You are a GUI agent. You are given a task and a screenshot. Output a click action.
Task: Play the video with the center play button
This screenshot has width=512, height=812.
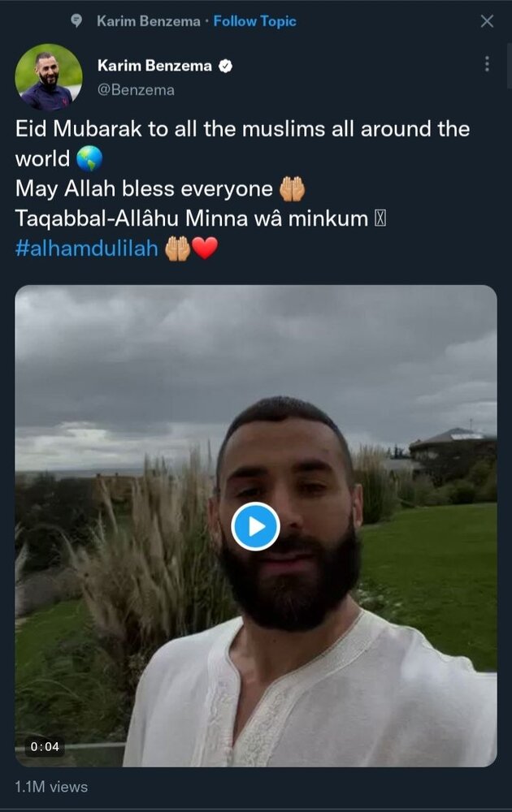(x=255, y=526)
